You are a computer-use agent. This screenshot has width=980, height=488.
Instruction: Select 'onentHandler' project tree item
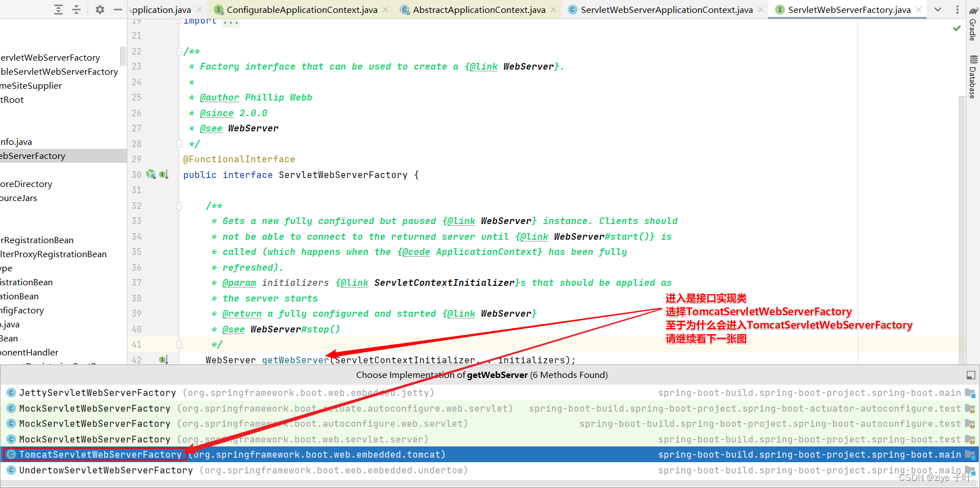(x=29, y=352)
